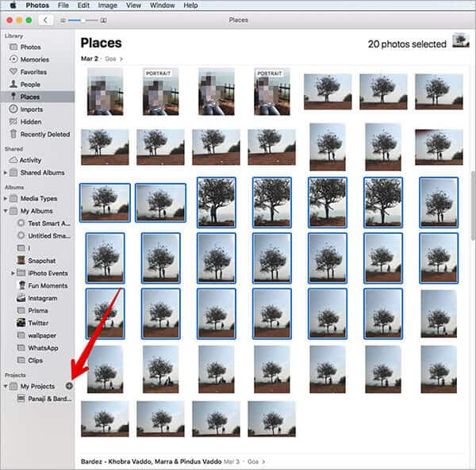
Task: Click Mar 2 date heading
Action: (89, 59)
